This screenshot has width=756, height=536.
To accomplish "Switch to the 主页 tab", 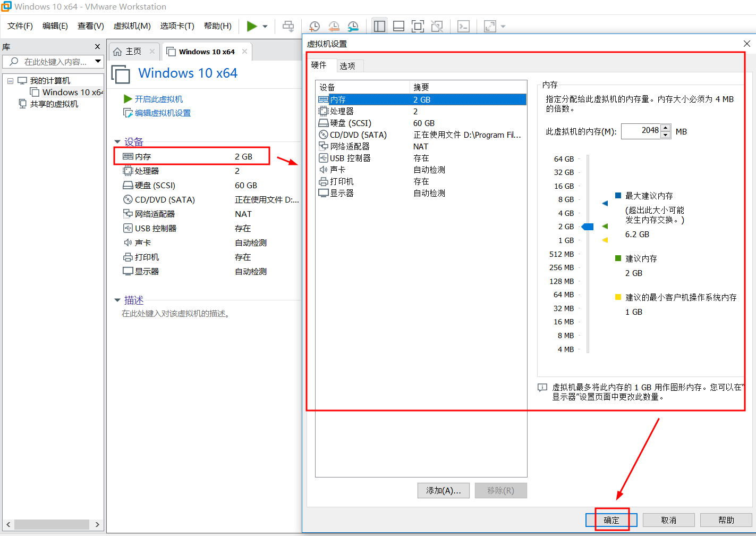I will tap(133, 51).
